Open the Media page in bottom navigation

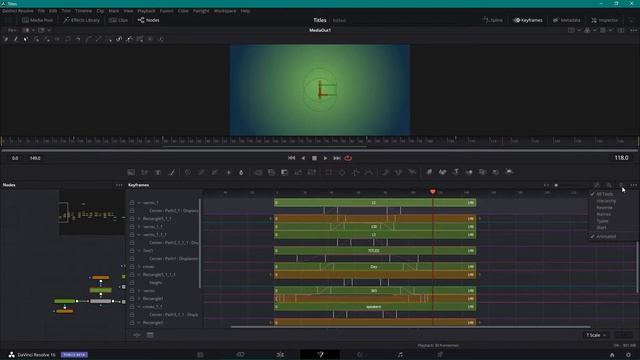coord(200,355)
